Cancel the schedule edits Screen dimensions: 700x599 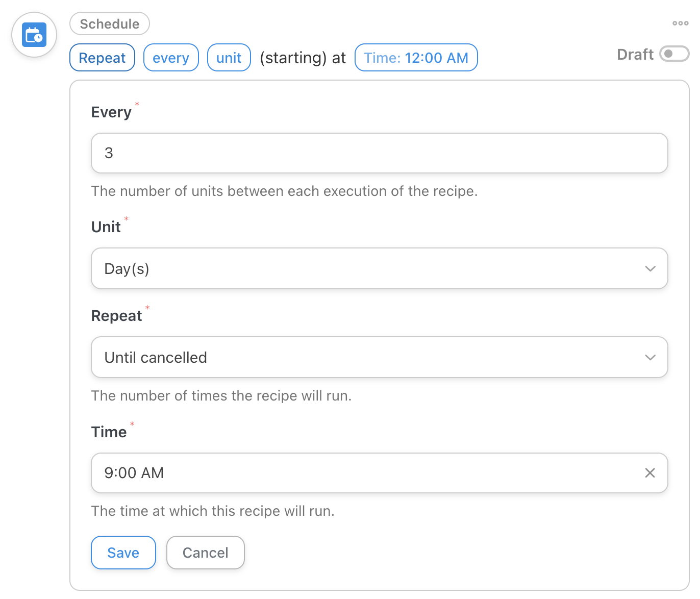point(205,553)
